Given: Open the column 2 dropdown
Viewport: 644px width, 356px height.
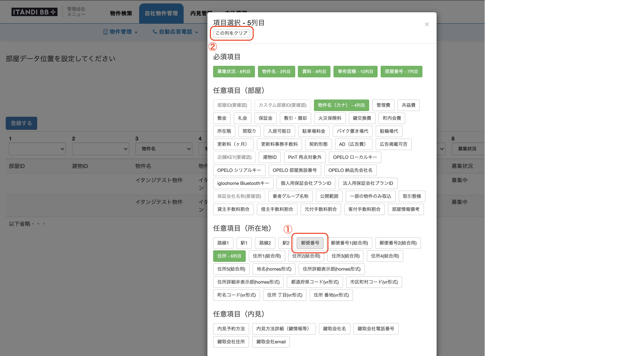Looking at the screenshot, I should pos(100,149).
